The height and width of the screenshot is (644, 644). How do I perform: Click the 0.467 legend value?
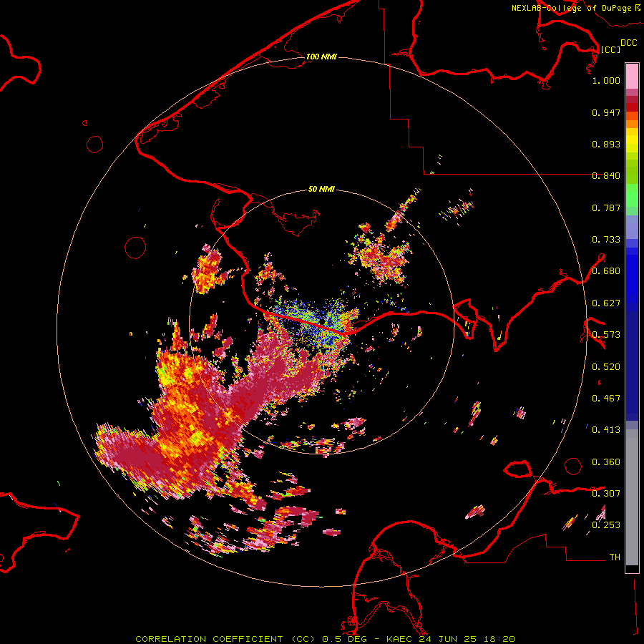point(606,399)
